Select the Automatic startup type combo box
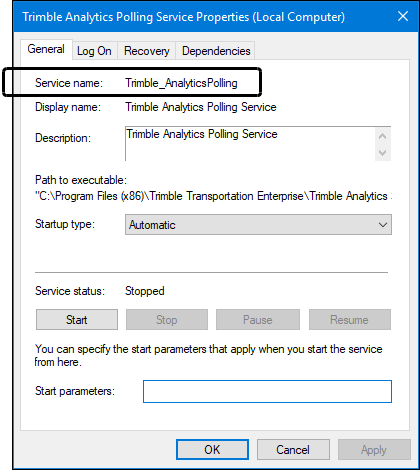The image size is (420, 470). 258,225
